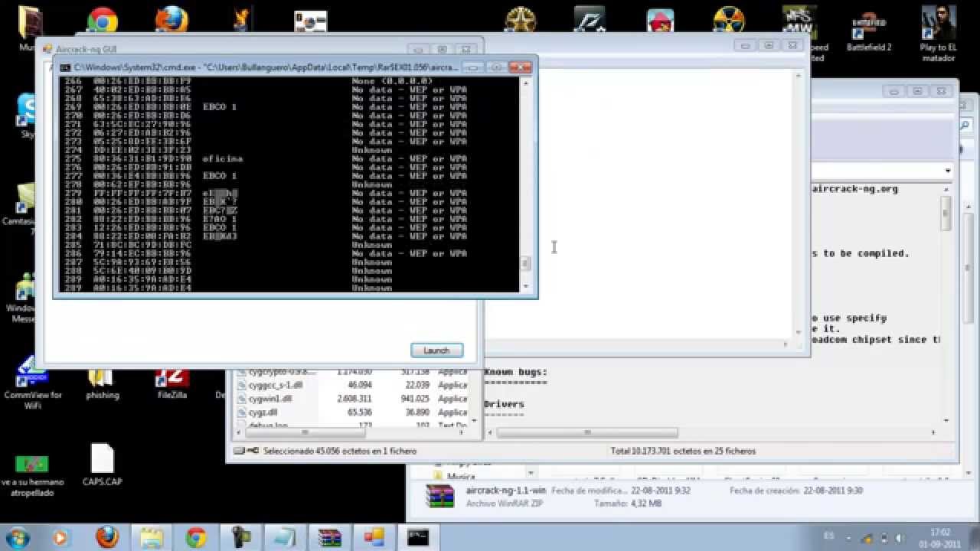The image size is (980, 551).
Task: Click the readme text horizontal scrollbar
Action: tap(587, 432)
